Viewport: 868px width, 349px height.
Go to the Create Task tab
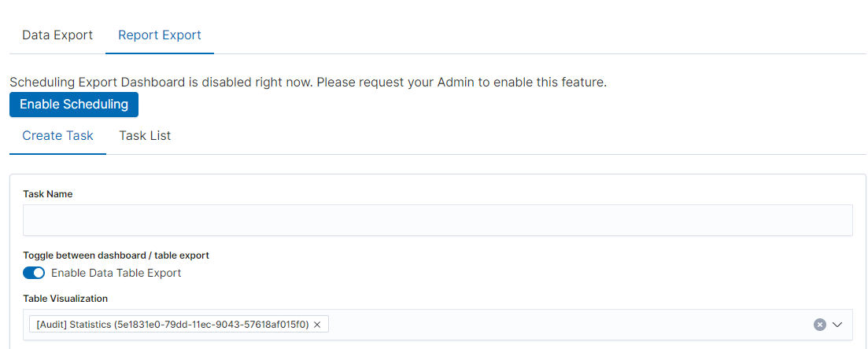pyautogui.click(x=57, y=135)
